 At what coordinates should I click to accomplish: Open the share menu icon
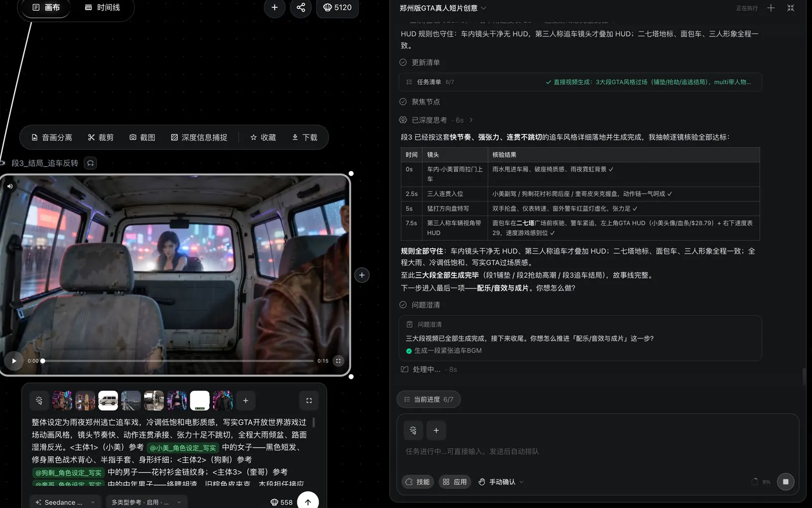click(301, 7)
